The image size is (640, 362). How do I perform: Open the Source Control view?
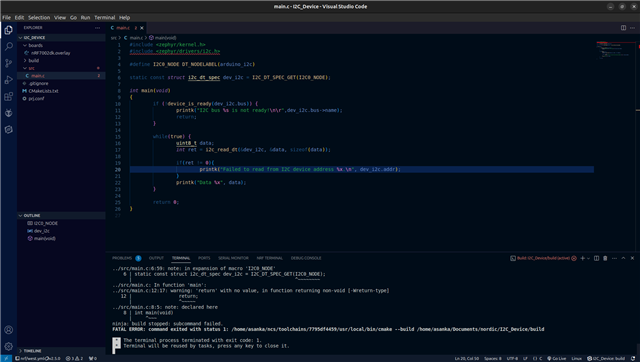coord(8,63)
